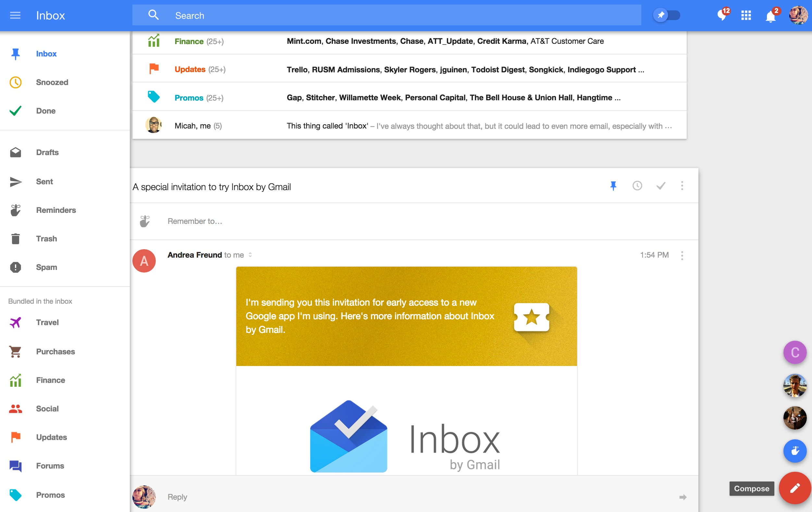This screenshot has height=512, width=812.
Task: Click the Spam warning icon
Action: coord(16,267)
